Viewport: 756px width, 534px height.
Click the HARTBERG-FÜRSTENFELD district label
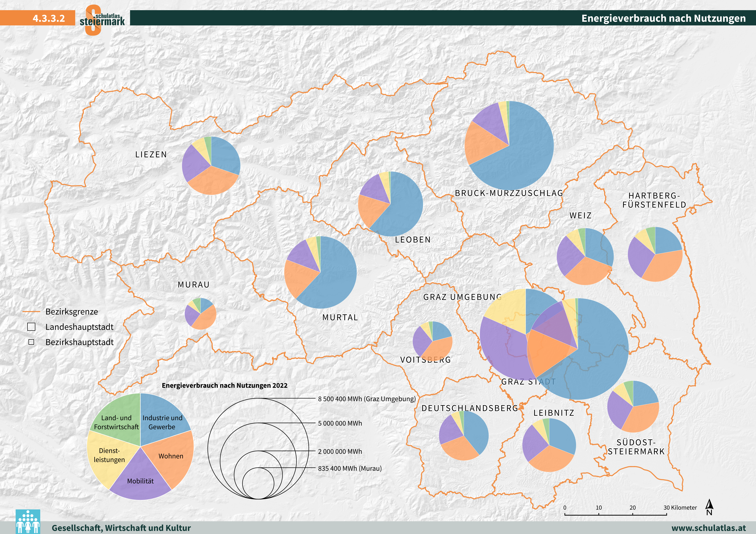point(654,200)
